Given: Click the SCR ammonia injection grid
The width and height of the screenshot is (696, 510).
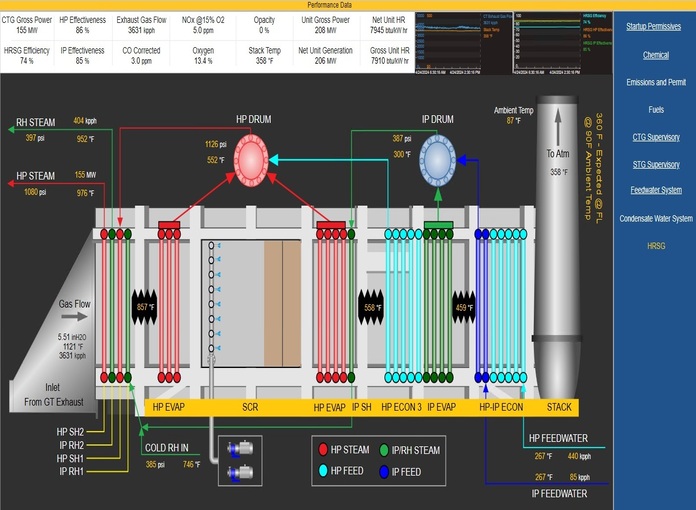Looking at the screenshot, I should (x=212, y=297).
